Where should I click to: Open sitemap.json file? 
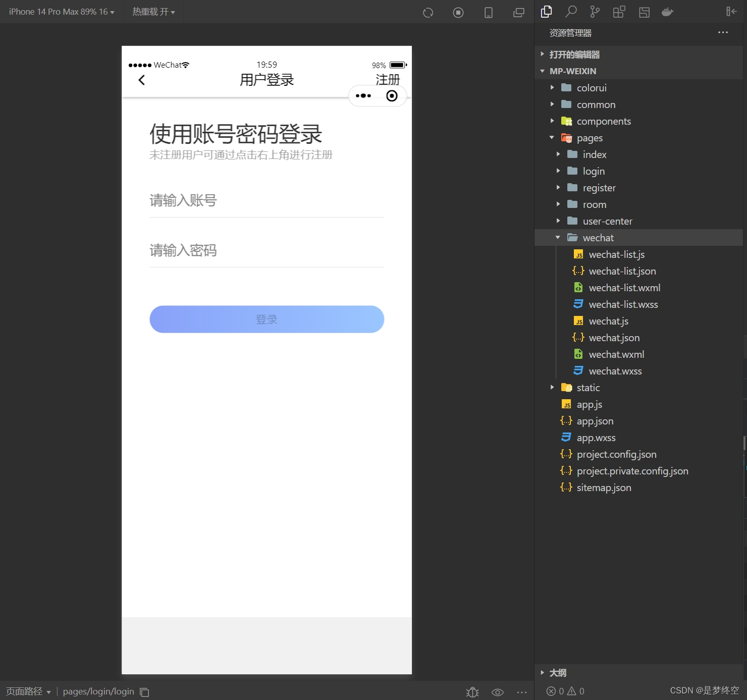638,488
